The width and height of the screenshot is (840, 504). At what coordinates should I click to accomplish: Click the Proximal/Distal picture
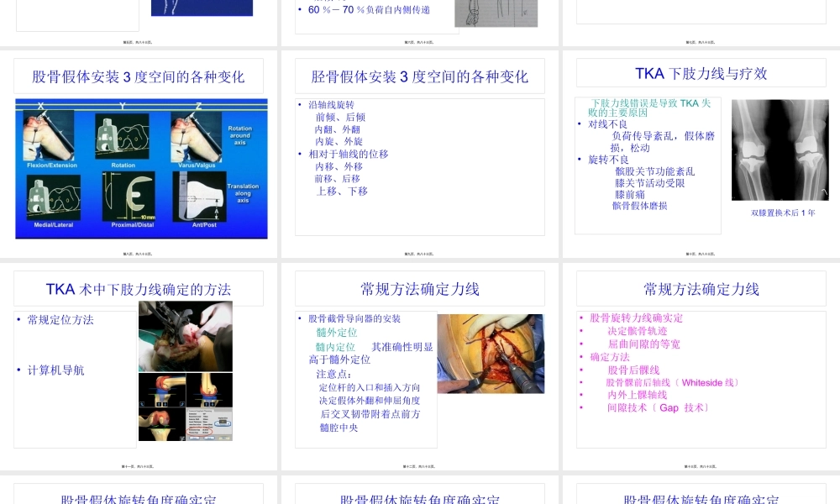coord(129,196)
